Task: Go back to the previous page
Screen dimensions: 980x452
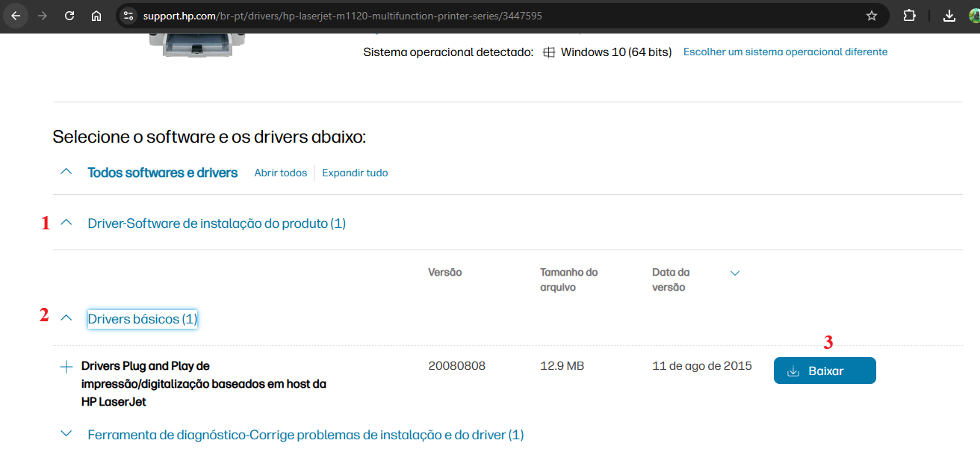Action: click(16, 16)
